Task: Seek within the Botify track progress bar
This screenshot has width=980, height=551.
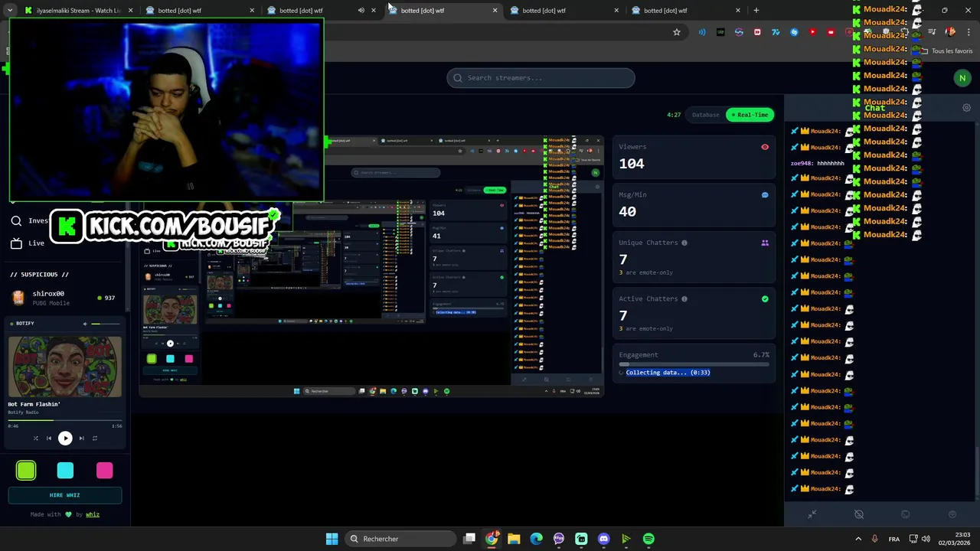Action: [65, 420]
